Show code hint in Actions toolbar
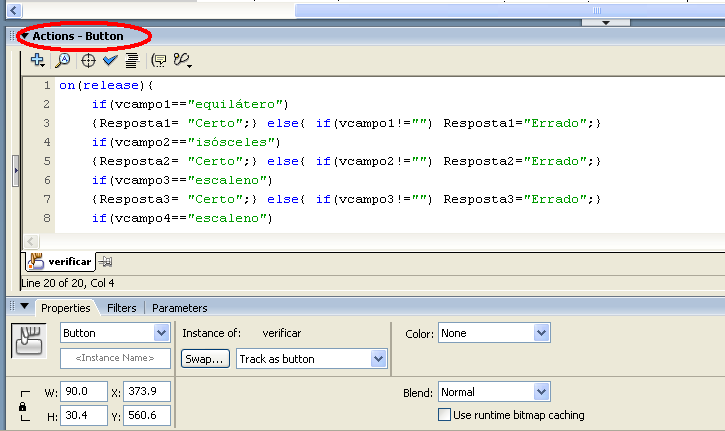725x431 pixels. click(x=159, y=60)
